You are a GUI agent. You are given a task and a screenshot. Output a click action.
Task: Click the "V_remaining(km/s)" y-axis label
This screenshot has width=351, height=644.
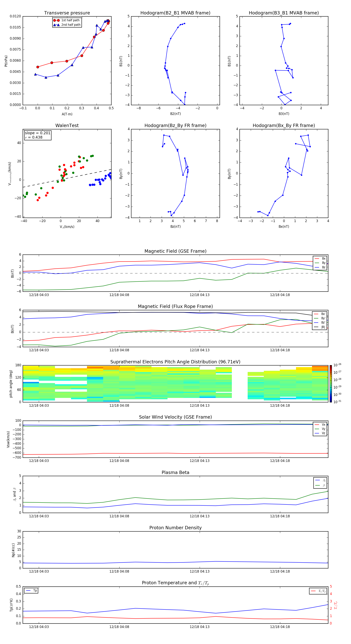[x=10, y=173]
